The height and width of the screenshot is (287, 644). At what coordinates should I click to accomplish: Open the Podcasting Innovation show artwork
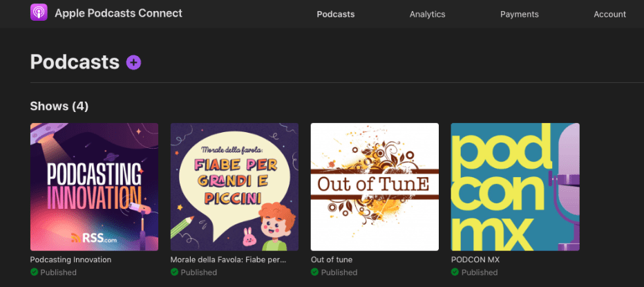[x=94, y=187]
